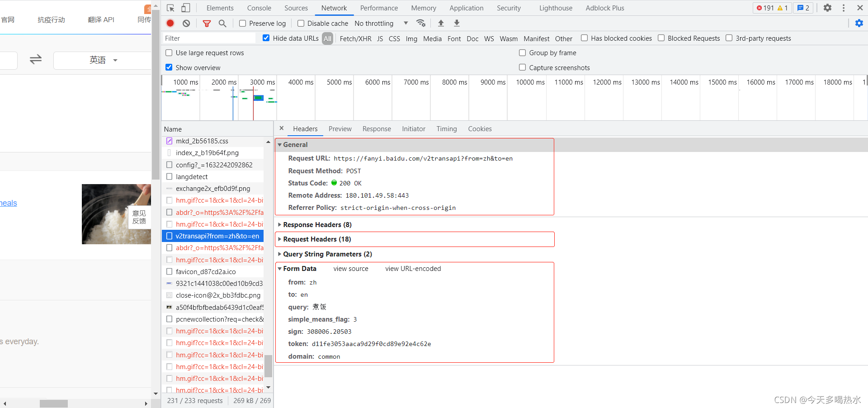Click in the Filter text field

[209, 38]
